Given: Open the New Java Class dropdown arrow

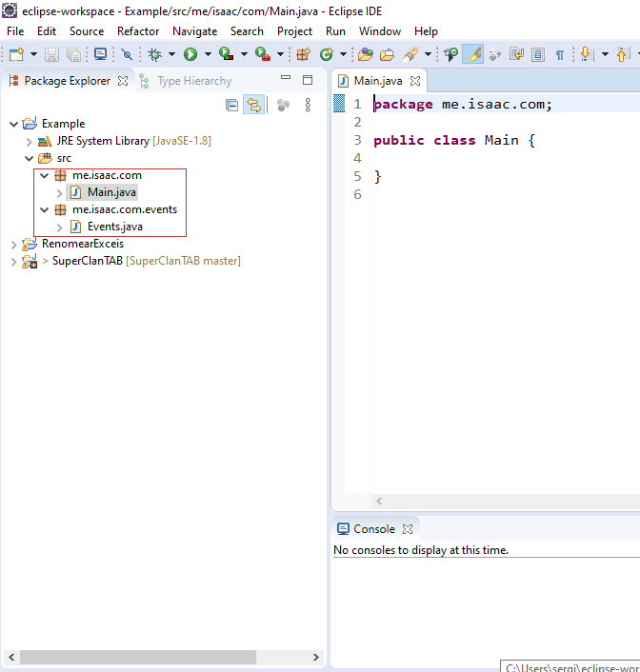Looking at the screenshot, I should 343,54.
